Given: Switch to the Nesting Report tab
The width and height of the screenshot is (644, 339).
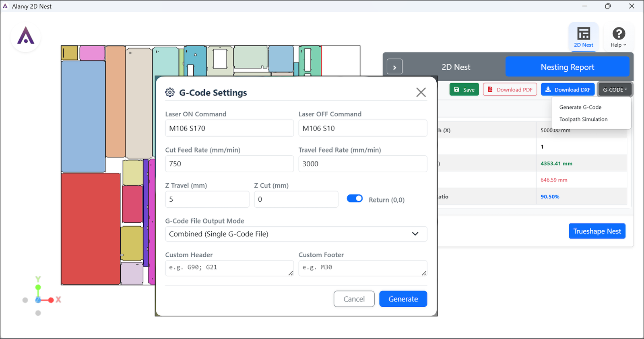Looking at the screenshot, I should pyautogui.click(x=567, y=67).
